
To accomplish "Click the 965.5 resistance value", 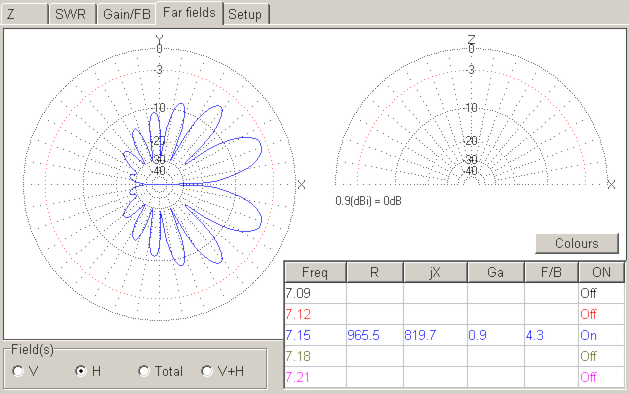I will pos(375,335).
